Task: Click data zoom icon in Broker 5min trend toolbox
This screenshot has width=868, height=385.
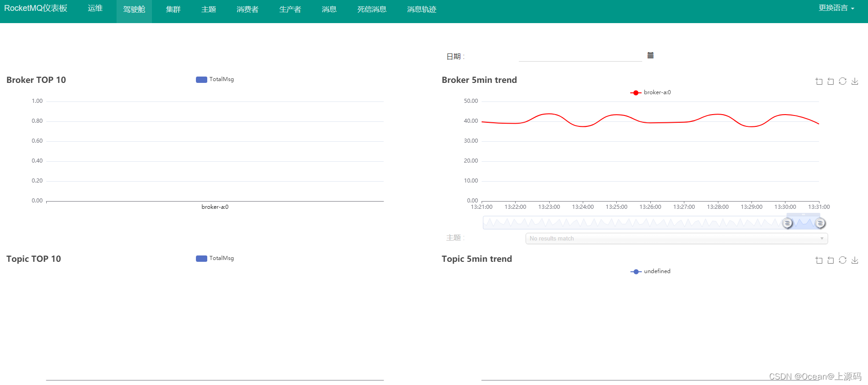Action: [x=819, y=82]
